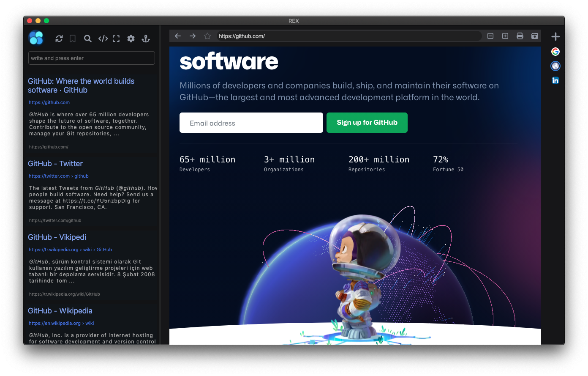The image size is (588, 376).
Task: Click the browser URL address field
Action: click(349, 36)
